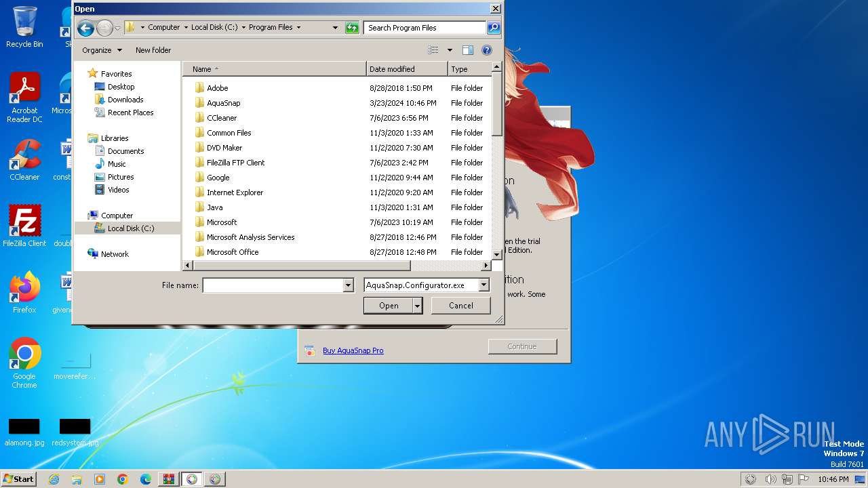Screen dimensions: 868x488
Task: Select the Internet Explorer folder
Action: [235, 192]
